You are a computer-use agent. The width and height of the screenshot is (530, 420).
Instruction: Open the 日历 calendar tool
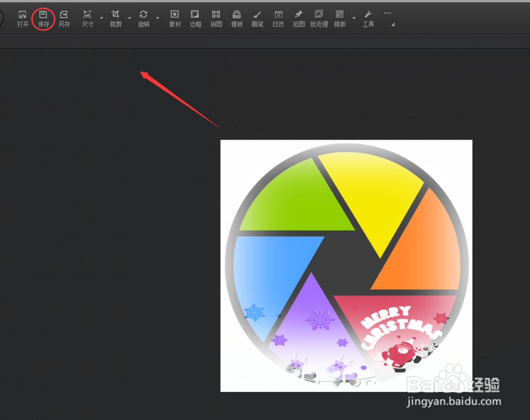pyautogui.click(x=278, y=19)
